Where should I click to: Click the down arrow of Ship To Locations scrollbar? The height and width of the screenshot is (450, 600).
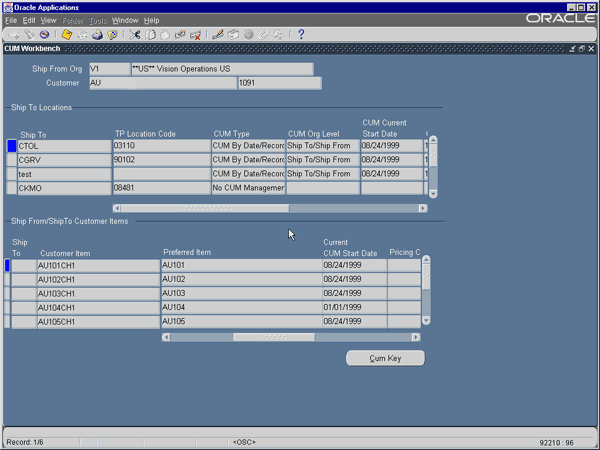[433, 194]
